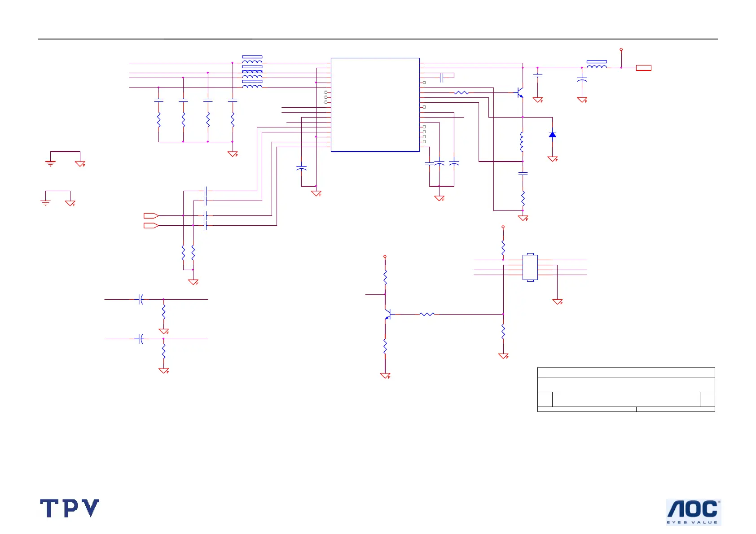The image size is (756, 534).
Task: Select the ground symbol beneath the diode
Action: (x=553, y=159)
